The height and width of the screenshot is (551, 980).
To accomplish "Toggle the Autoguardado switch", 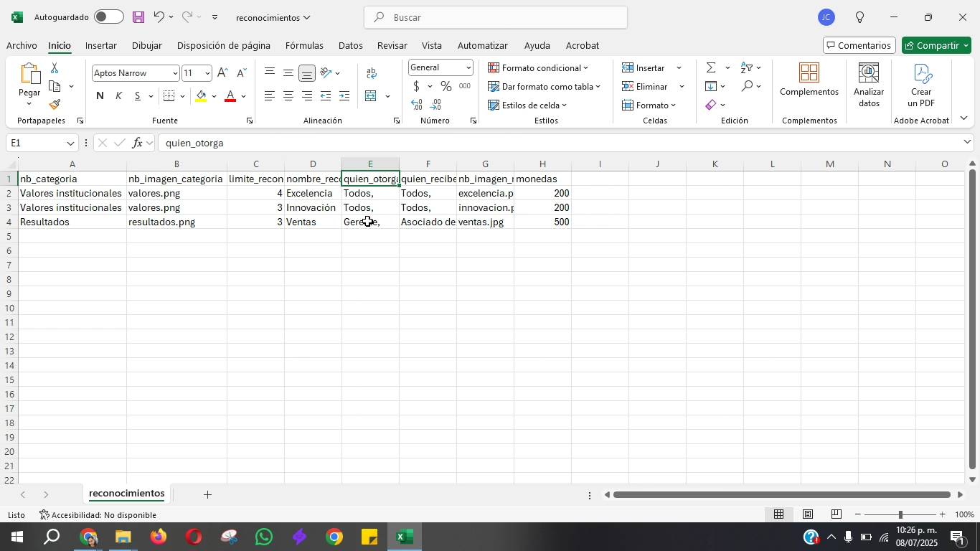I will point(108,17).
